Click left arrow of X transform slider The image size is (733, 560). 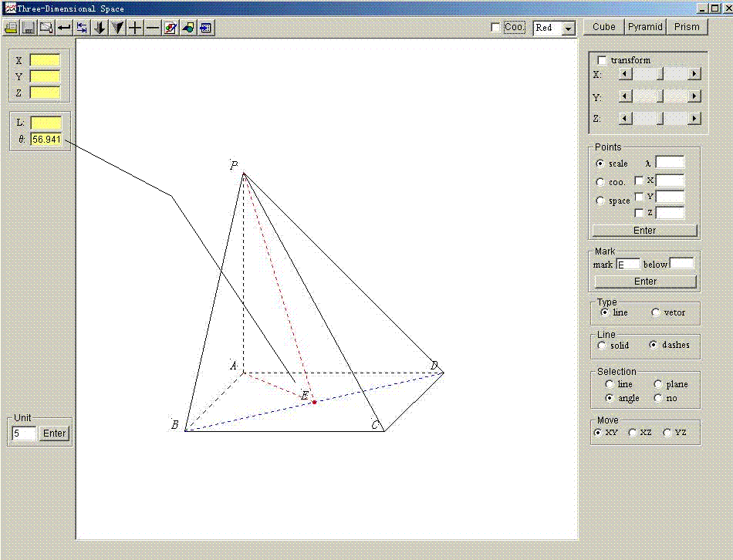tap(626, 74)
